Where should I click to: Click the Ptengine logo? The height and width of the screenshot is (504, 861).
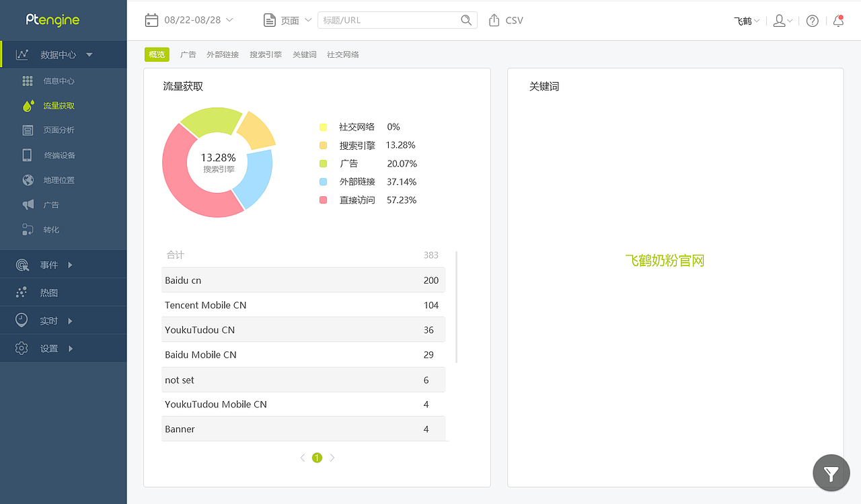[x=52, y=20]
